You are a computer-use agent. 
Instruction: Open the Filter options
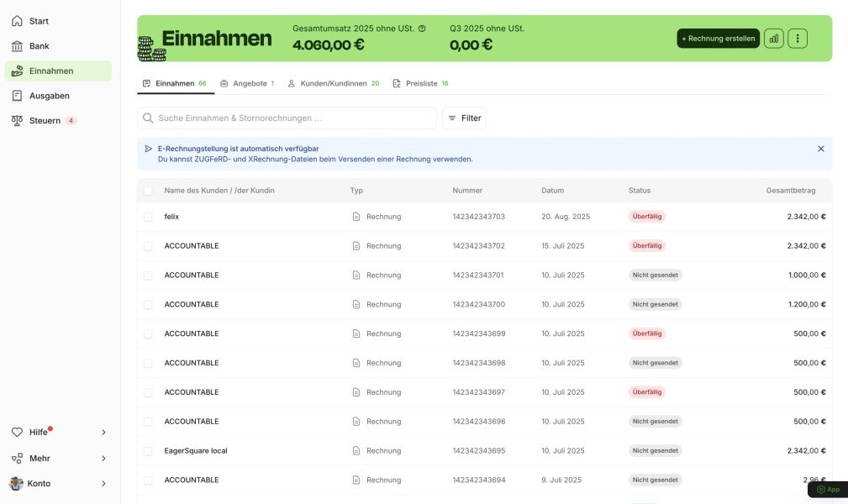tap(464, 118)
